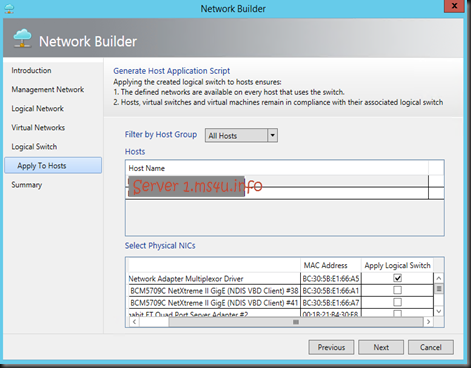This screenshot has height=368, width=471.
Task: Check Apply Logical Switch for NIC #41
Action: 397,302
